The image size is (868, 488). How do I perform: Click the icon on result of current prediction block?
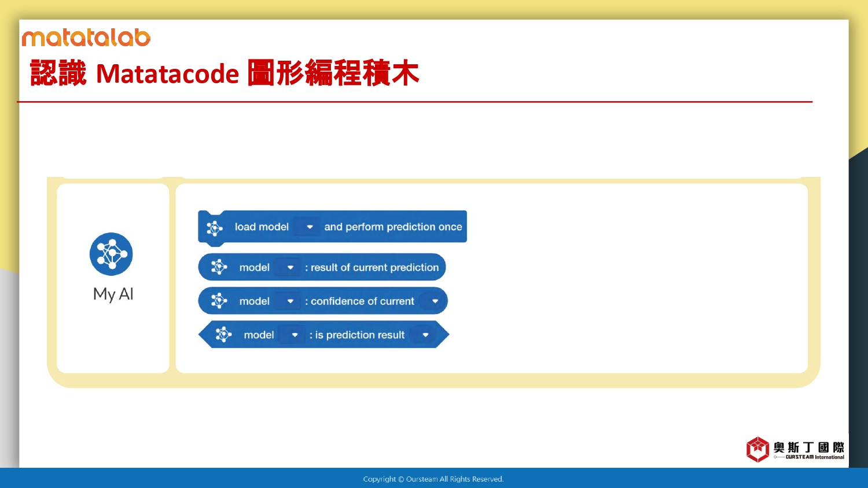click(219, 267)
